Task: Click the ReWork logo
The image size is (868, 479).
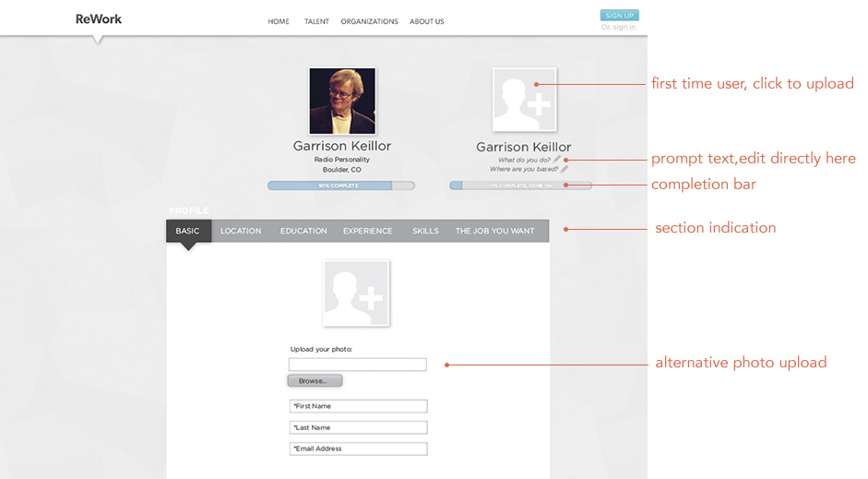Action: point(99,18)
